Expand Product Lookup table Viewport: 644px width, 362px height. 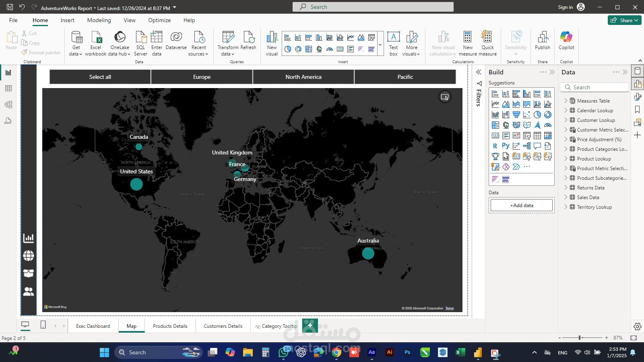click(x=566, y=158)
